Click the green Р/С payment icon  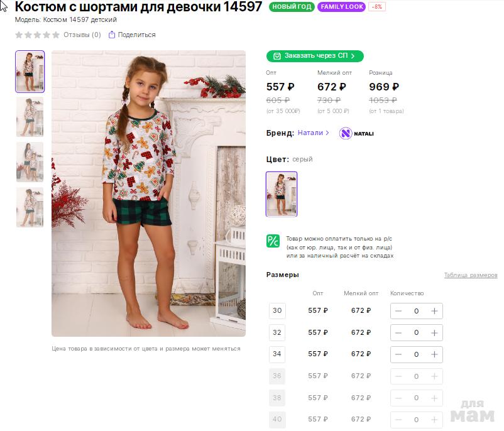273,241
